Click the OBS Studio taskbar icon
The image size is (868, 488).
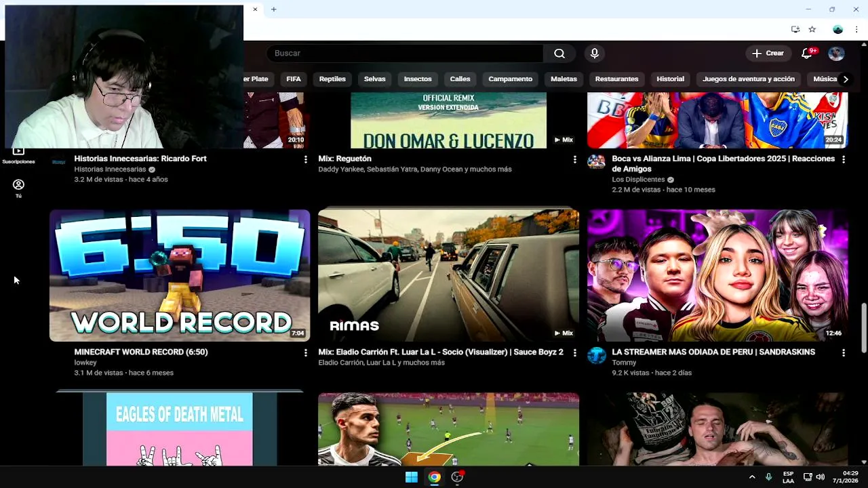tap(458, 477)
